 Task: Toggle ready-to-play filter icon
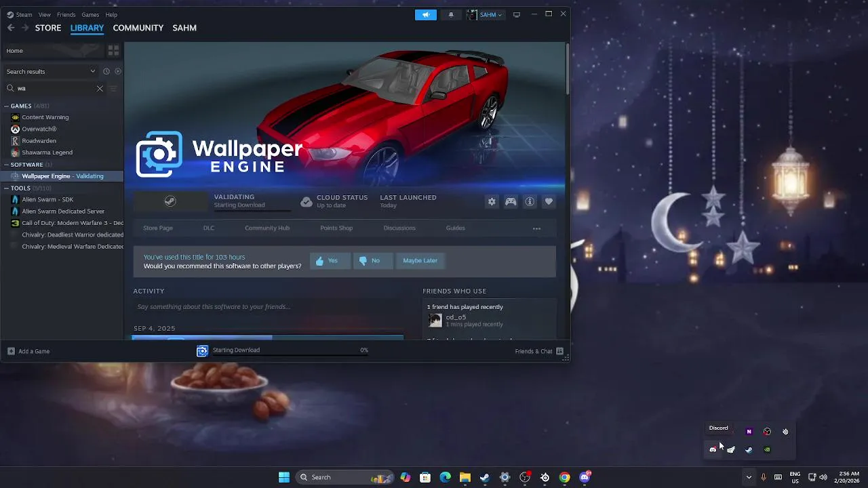tap(118, 71)
